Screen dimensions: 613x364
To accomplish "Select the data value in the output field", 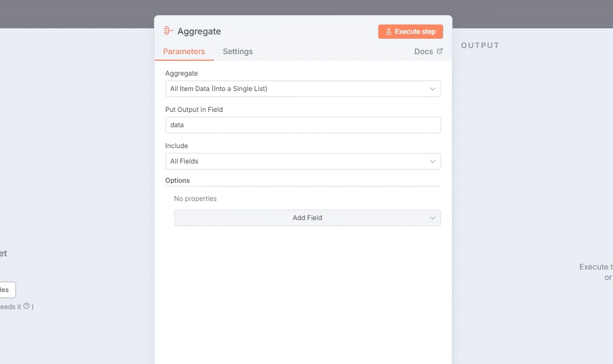I will (x=176, y=125).
